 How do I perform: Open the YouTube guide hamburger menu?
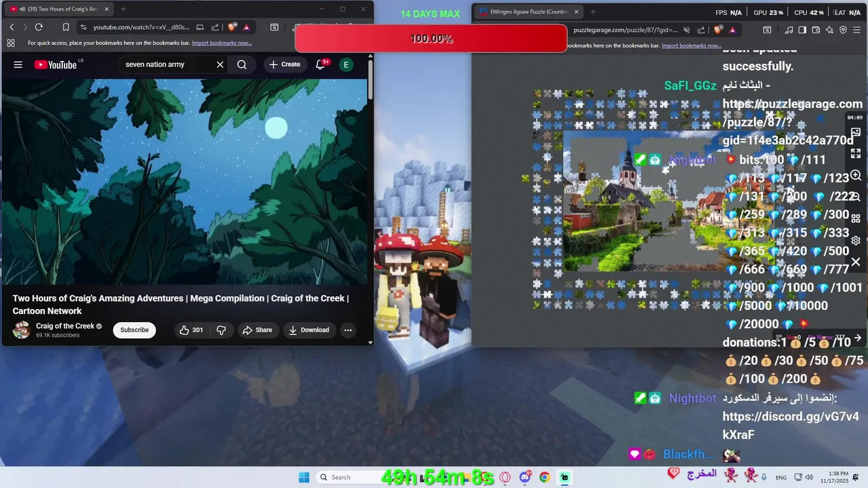pyautogui.click(x=18, y=64)
